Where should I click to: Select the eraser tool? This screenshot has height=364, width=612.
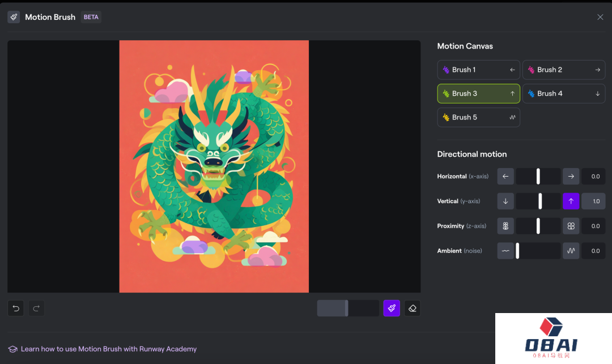click(x=412, y=309)
